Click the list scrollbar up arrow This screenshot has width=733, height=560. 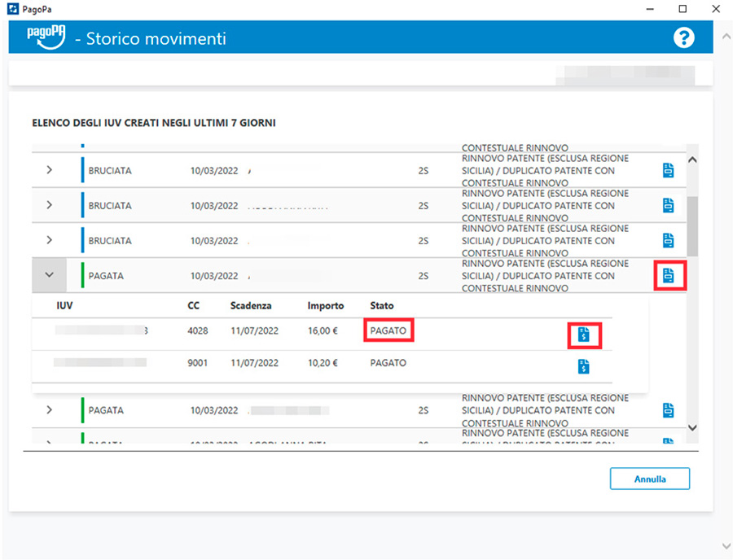click(x=692, y=160)
